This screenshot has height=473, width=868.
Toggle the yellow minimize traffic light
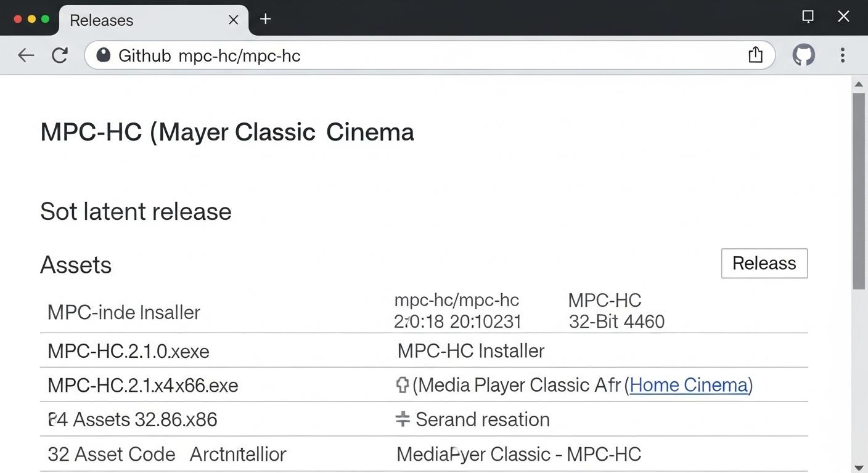click(x=31, y=19)
